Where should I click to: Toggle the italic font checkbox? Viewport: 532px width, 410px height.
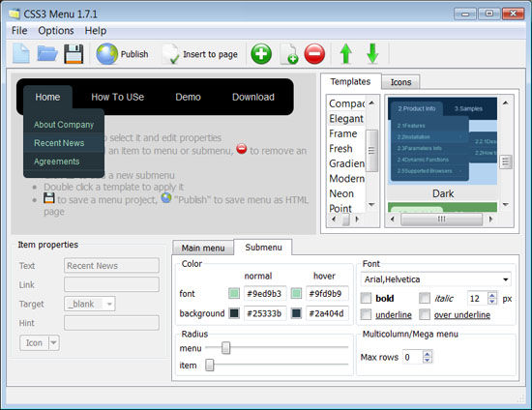(425, 299)
